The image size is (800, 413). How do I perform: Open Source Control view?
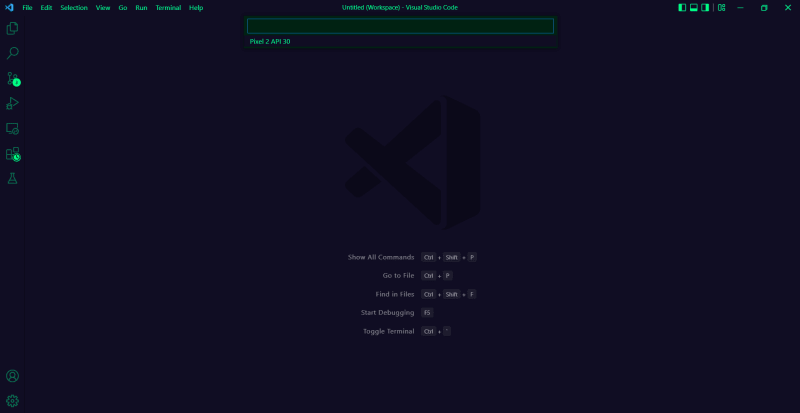12,79
